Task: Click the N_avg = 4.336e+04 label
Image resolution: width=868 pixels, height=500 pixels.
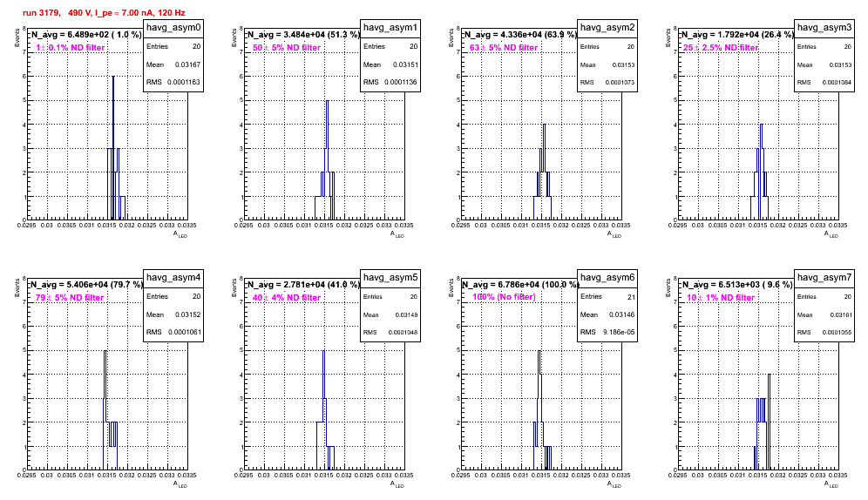Action: point(520,34)
